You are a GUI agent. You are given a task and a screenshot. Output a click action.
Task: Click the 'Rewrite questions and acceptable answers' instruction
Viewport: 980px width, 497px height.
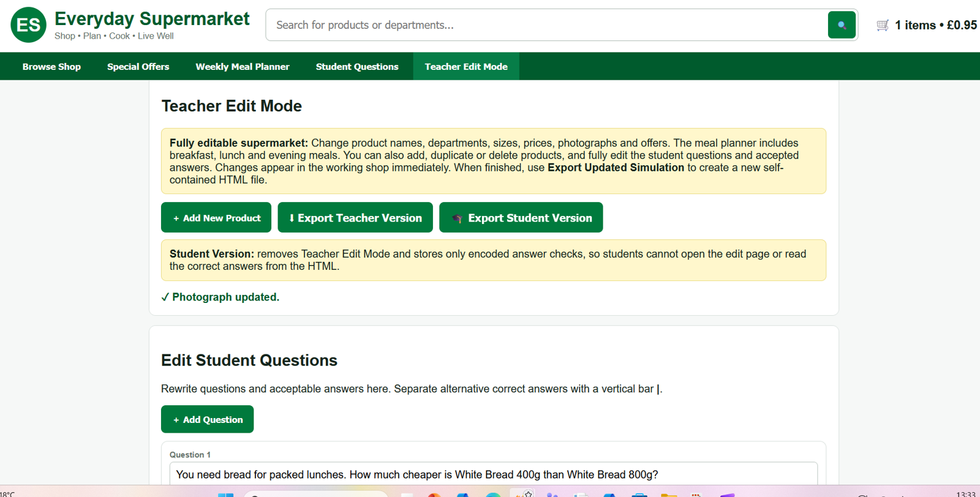click(412, 389)
